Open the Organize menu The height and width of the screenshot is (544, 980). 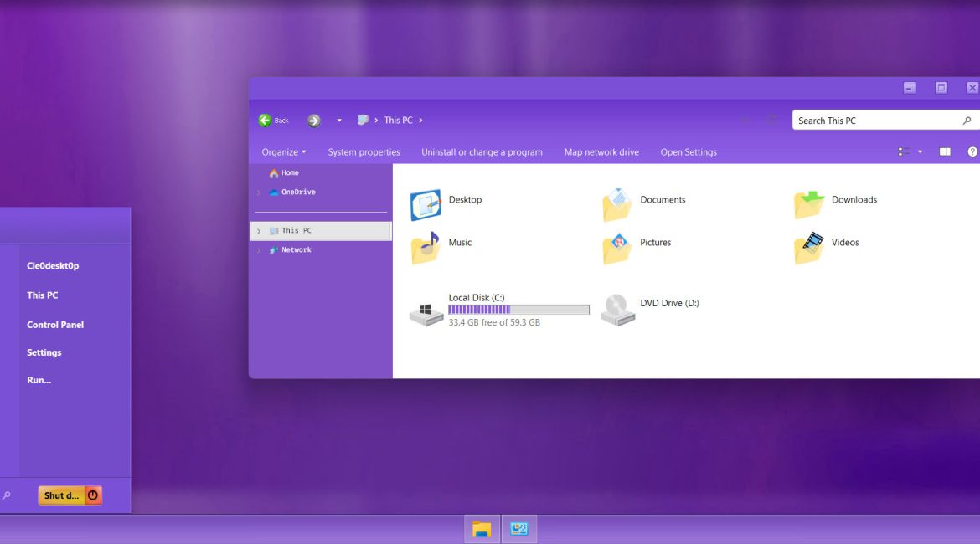click(284, 152)
